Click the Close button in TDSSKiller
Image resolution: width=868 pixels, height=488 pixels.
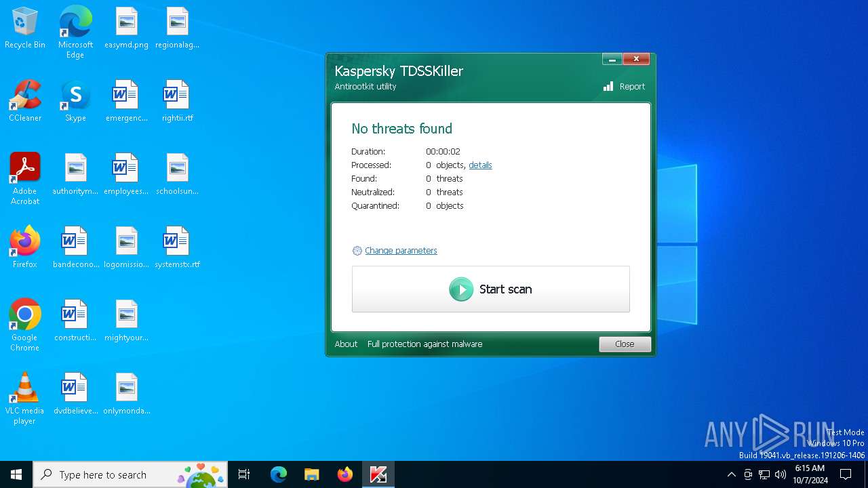click(625, 344)
